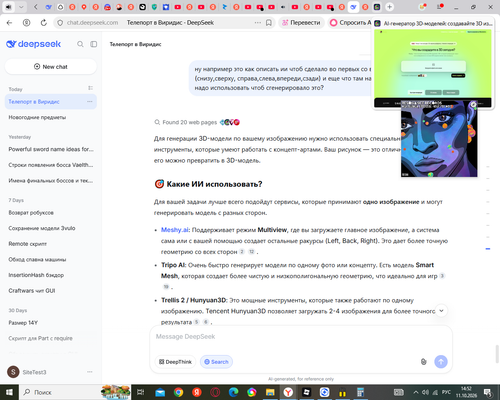The width and height of the screenshot is (500, 400).
Task: Click the chat.deepseek.com address field
Action: click(x=92, y=23)
